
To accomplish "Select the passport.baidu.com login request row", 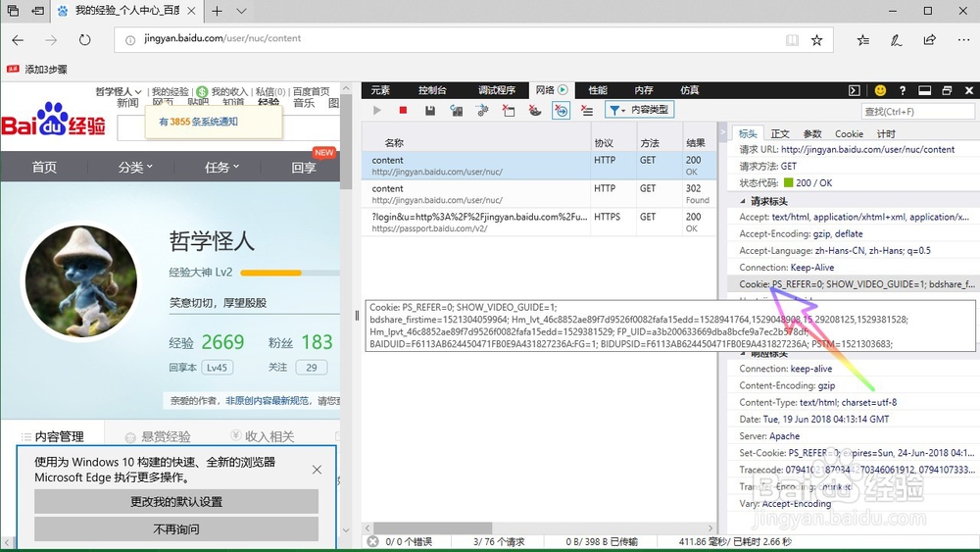I will pyautogui.click(x=539, y=222).
